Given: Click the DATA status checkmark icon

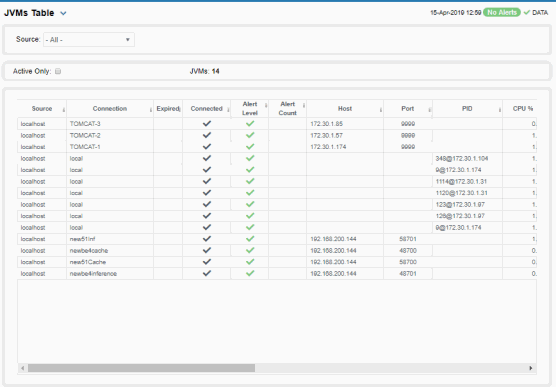Looking at the screenshot, I should tap(527, 12).
